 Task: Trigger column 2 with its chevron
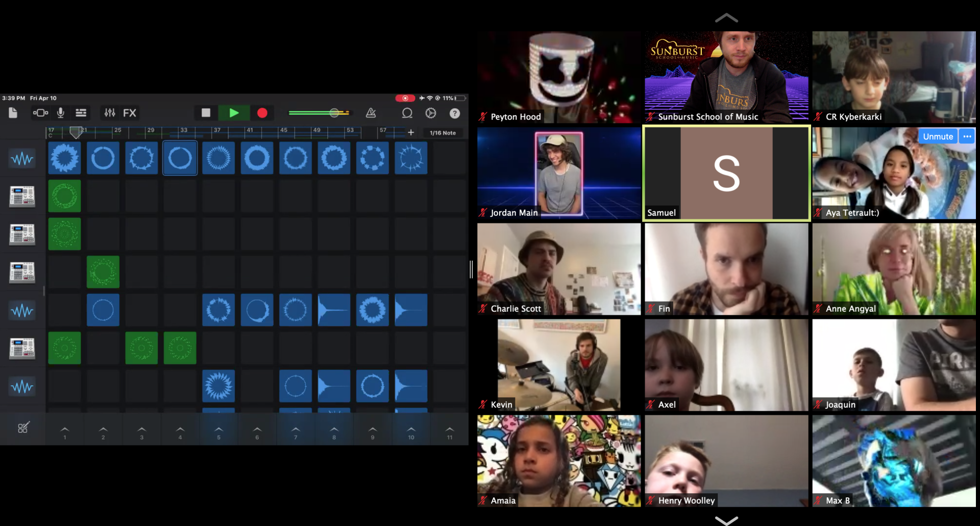[x=103, y=432]
